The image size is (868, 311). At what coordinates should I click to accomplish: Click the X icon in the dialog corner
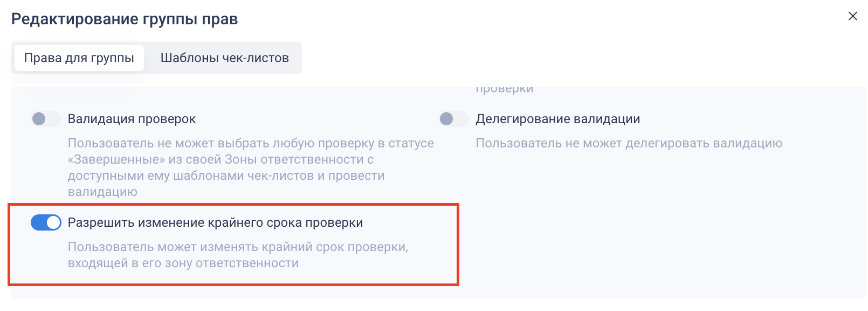(x=853, y=16)
